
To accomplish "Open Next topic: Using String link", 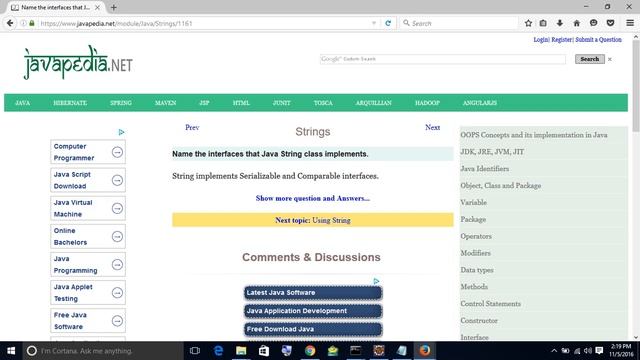I will [x=313, y=220].
